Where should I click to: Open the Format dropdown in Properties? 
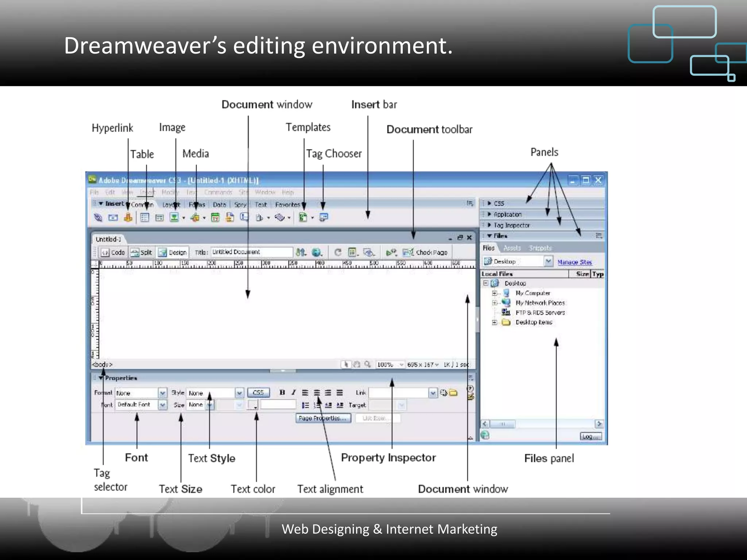point(163,393)
